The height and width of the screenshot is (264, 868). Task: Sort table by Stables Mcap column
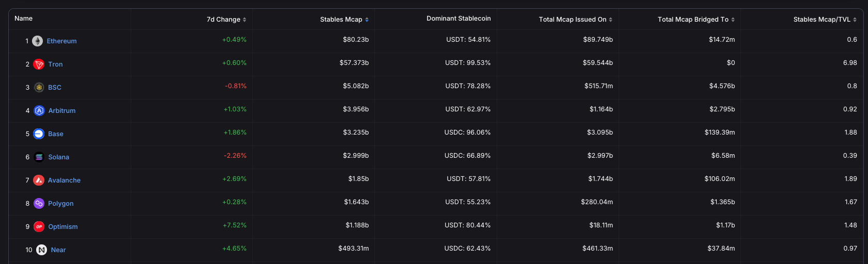click(x=344, y=20)
